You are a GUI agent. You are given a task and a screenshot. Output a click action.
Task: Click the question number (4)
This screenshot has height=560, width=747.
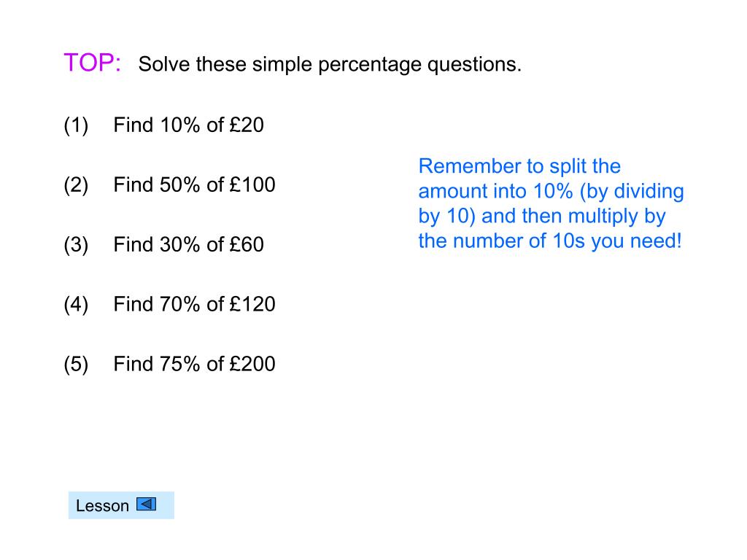pos(76,306)
